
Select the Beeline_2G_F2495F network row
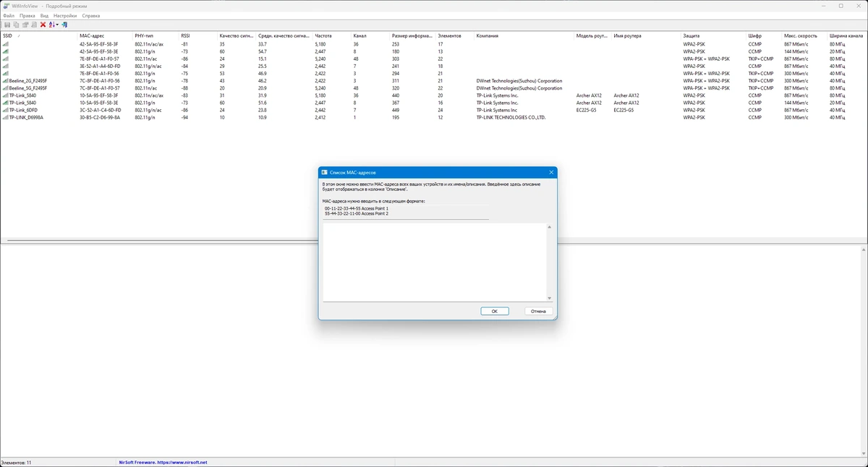click(434, 81)
